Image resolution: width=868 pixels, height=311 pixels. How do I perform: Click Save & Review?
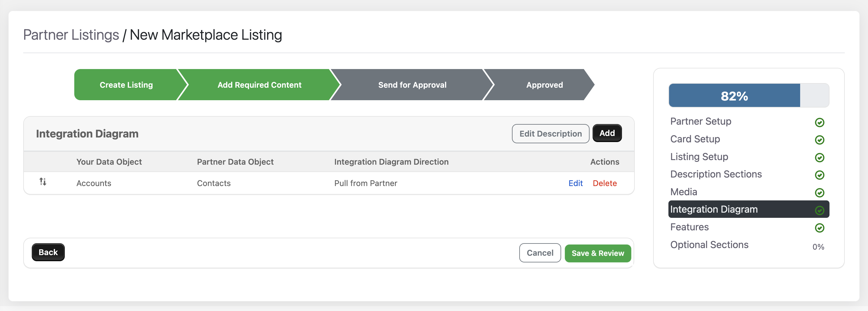(598, 253)
